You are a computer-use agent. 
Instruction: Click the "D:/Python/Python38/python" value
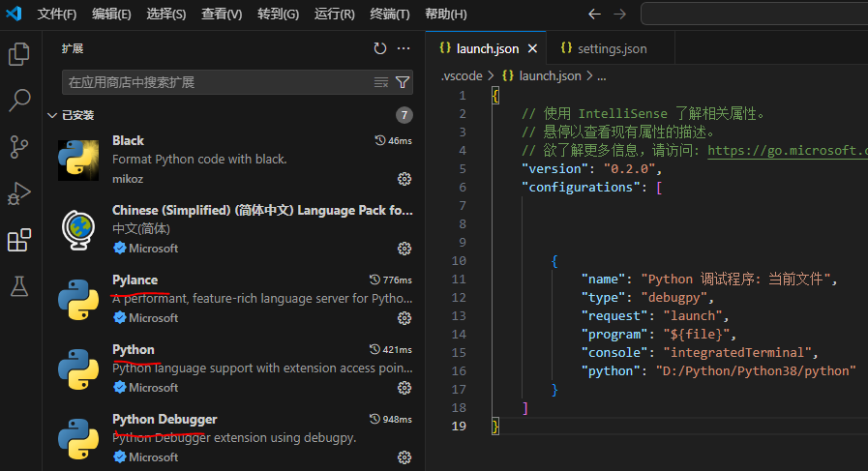pyautogui.click(x=756, y=370)
